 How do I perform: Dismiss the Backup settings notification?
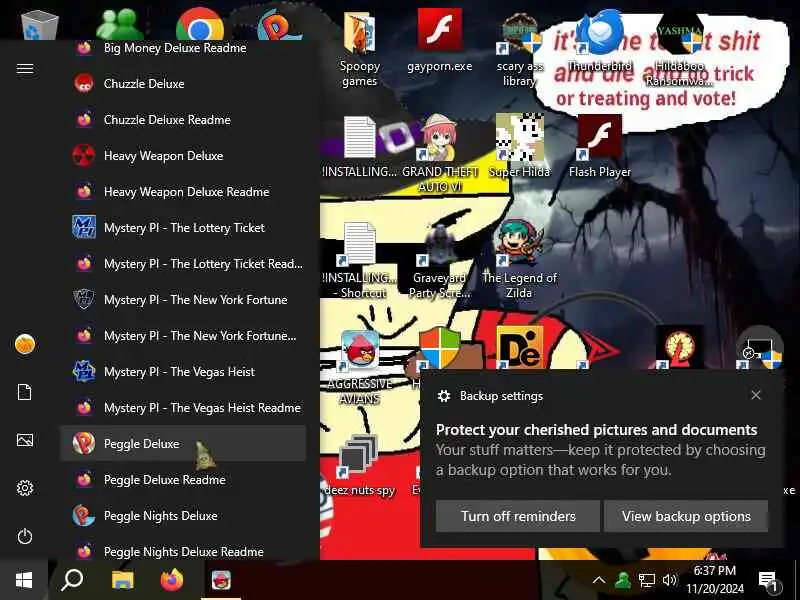(756, 395)
